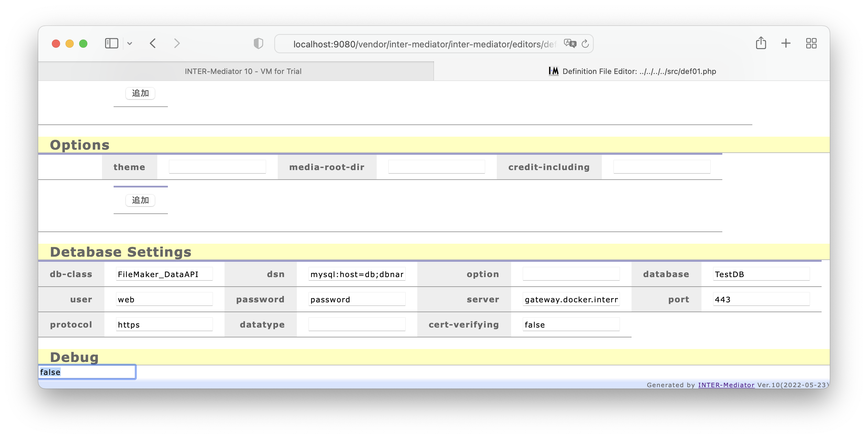
Task: Focus the credit-including input field
Action: point(662,167)
